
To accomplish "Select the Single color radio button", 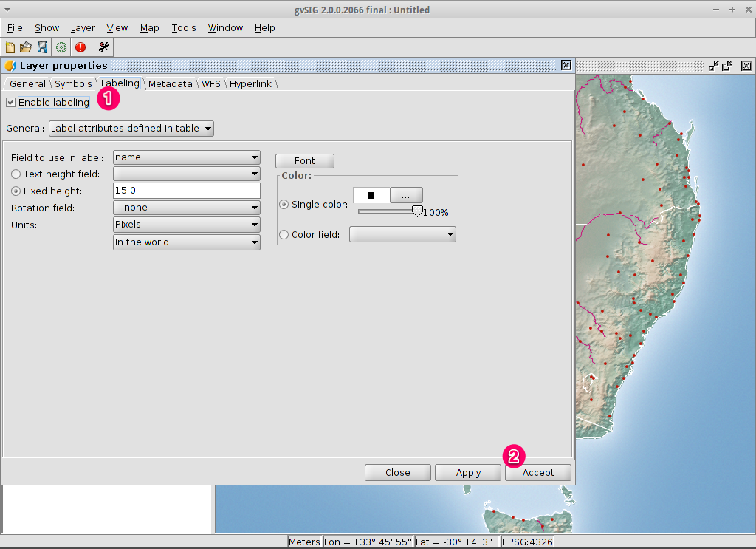I will pos(284,205).
